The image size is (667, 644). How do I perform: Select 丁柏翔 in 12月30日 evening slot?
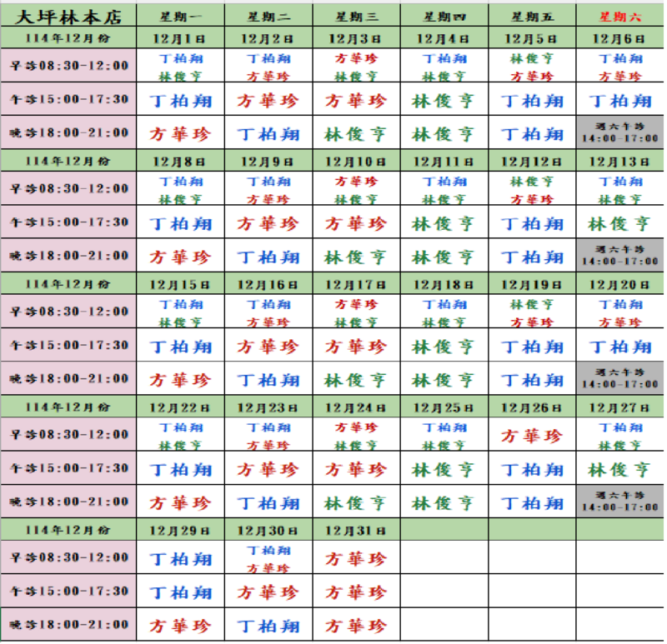pyautogui.click(x=268, y=626)
